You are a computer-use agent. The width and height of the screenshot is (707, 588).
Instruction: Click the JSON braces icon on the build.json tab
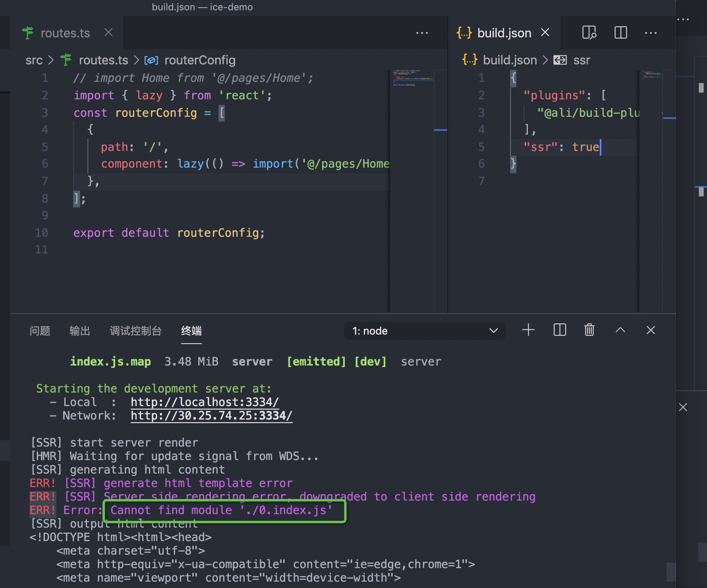[464, 33]
